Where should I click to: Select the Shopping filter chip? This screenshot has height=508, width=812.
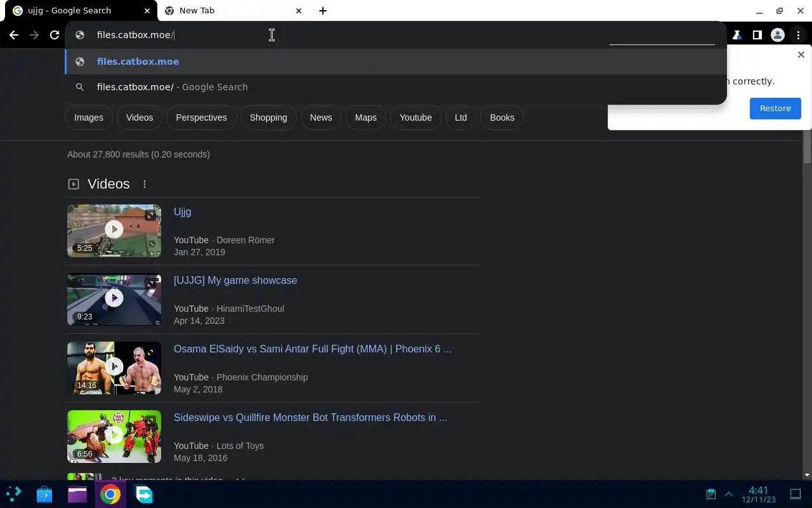pos(268,117)
